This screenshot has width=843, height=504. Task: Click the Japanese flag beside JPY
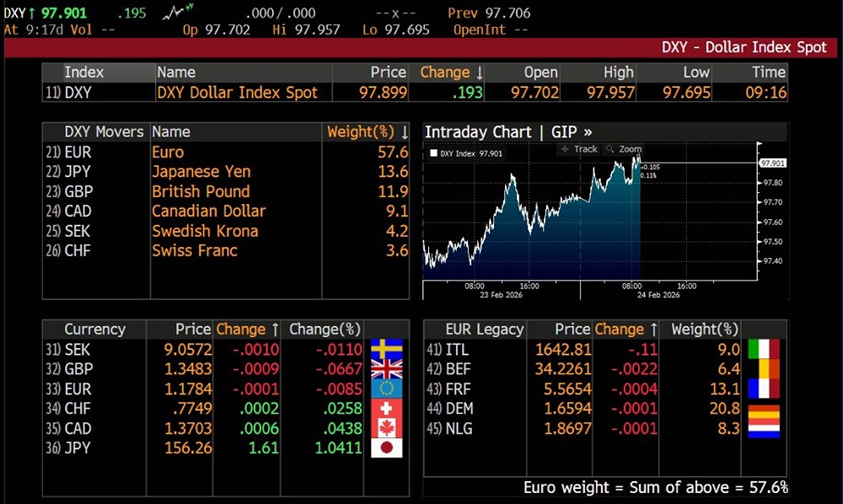coord(386,448)
